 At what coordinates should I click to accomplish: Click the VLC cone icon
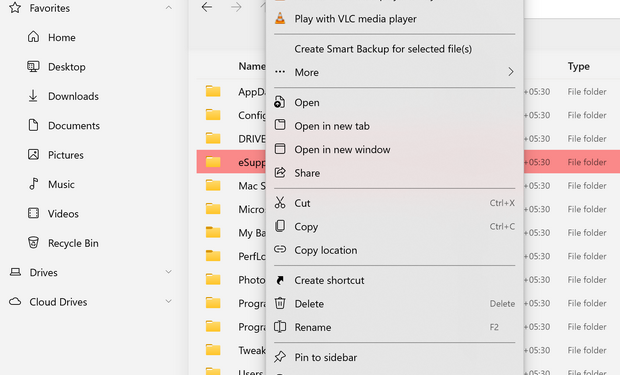pos(280,18)
